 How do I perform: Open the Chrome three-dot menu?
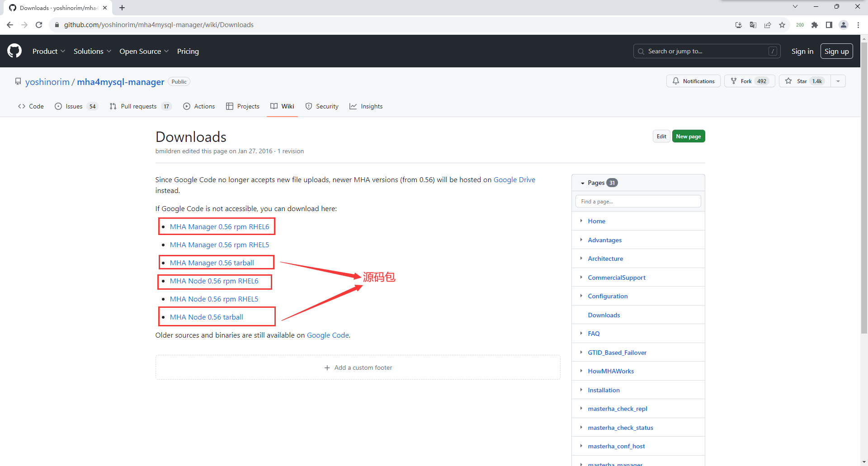tap(858, 25)
